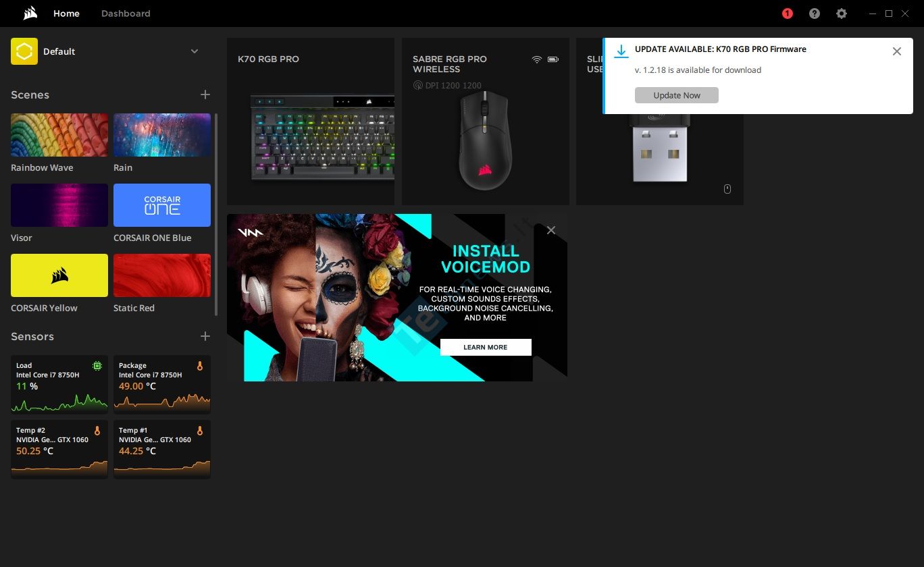This screenshot has width=924, height=567.
Task: Click the Sabre battery level icon
Action: 553,59
